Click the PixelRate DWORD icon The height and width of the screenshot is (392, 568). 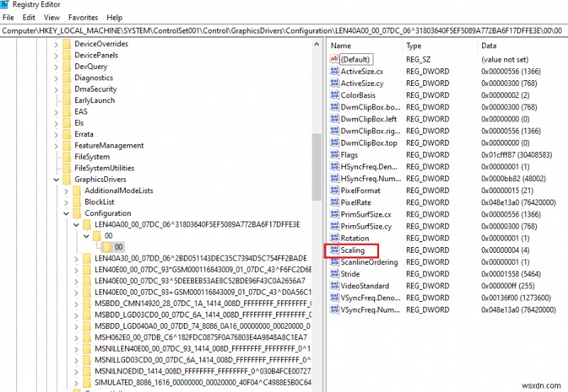coord(334,202)
